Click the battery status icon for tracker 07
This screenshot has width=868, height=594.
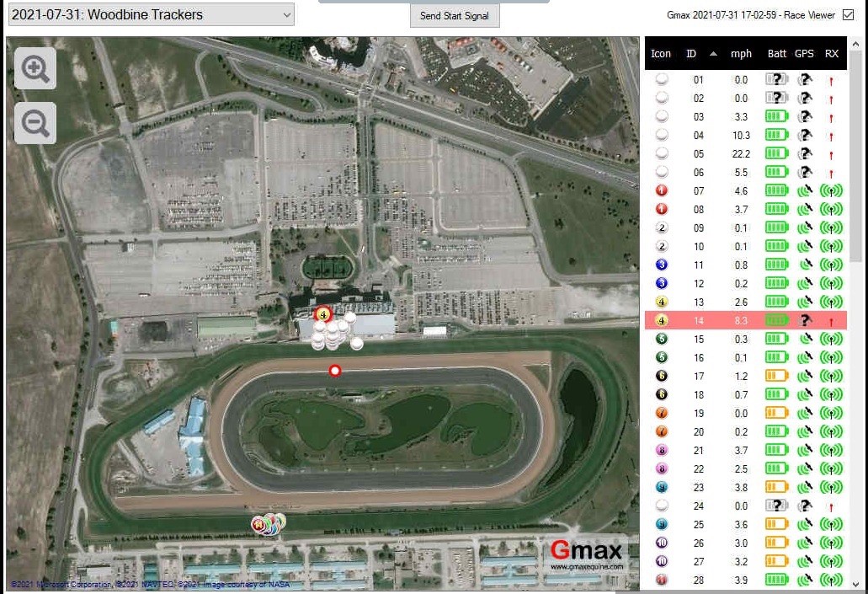coord(776,190)
